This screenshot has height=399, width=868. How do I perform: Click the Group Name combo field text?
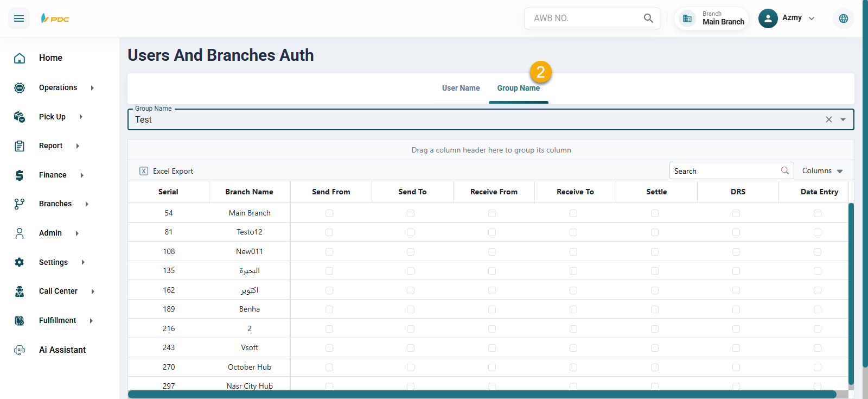tap(143, 119)
